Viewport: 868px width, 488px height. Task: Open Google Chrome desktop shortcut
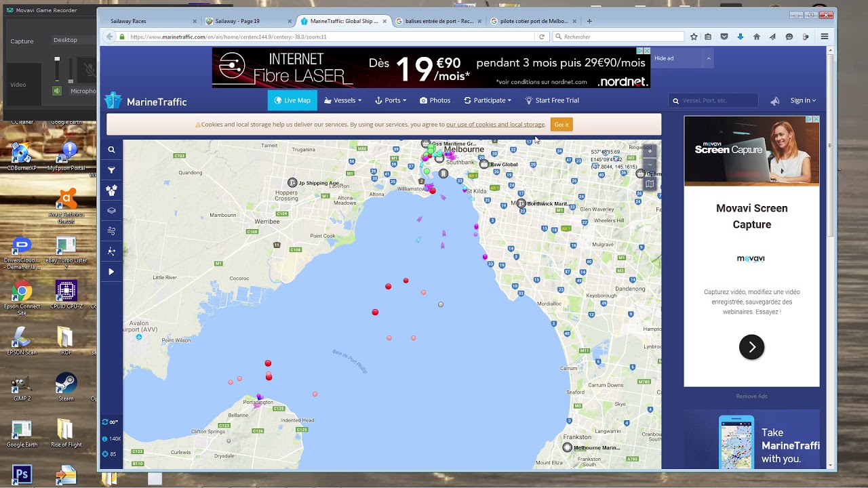(22, 298)
